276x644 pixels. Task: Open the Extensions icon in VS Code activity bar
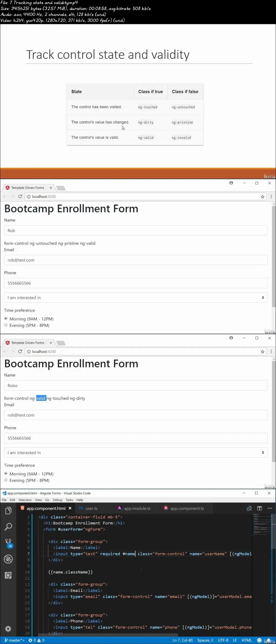[x=8, y=575]
